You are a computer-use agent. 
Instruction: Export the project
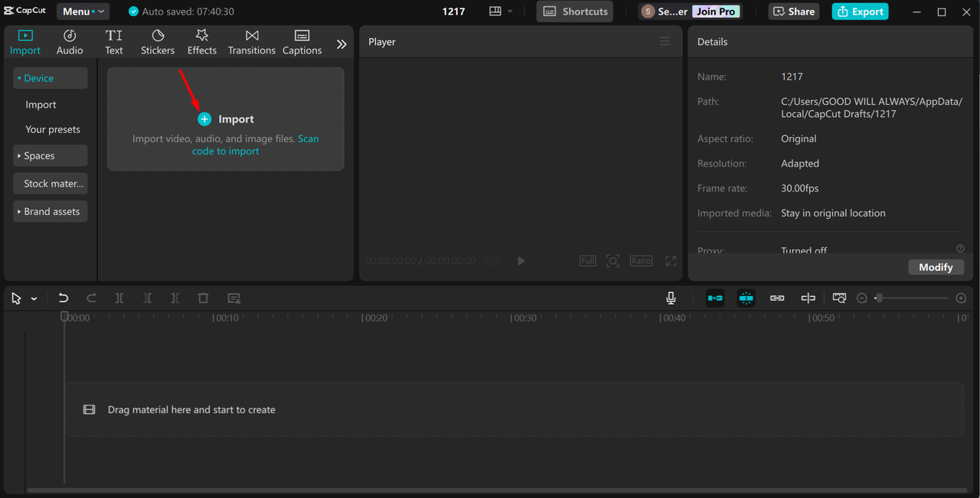click(861, 11)
